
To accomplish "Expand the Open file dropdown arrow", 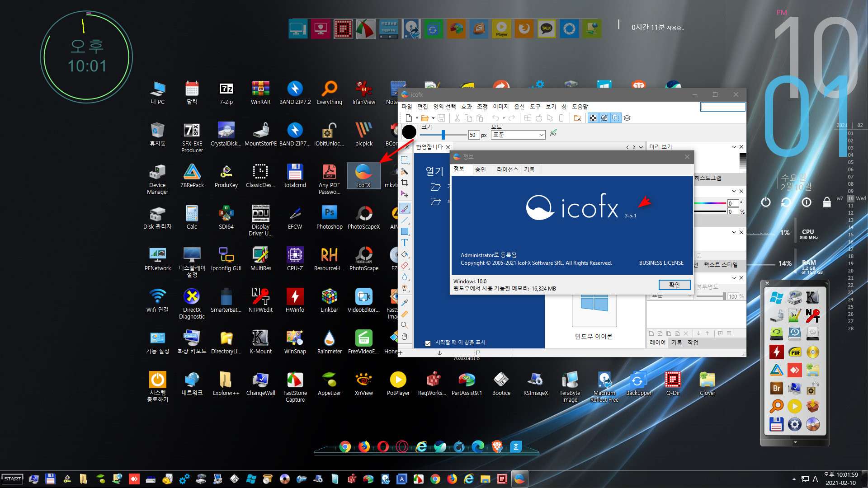I will [433, 118].
